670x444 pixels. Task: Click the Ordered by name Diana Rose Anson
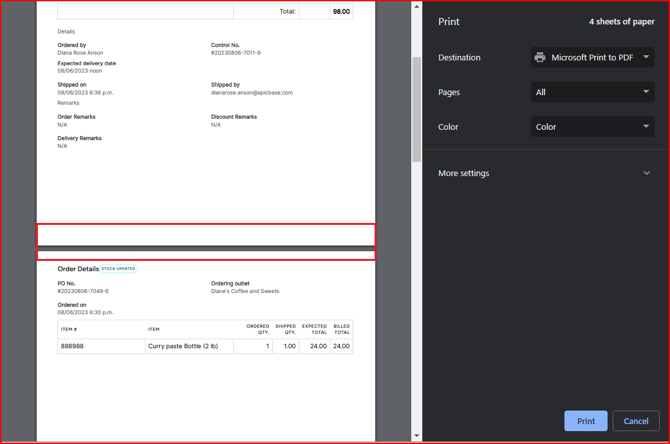(x=80, y=53)
